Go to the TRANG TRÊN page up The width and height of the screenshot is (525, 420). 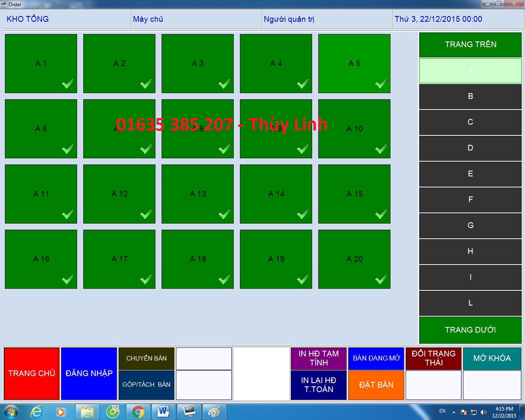point(470,45)
